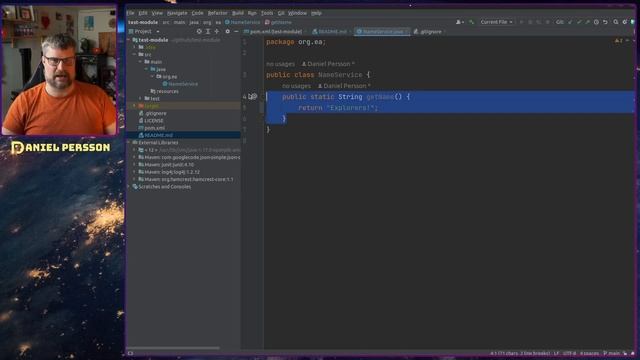Click the LF line separator in status bar
The width and height of the screenshot is (640, 360).
click(x=556, y=353)
